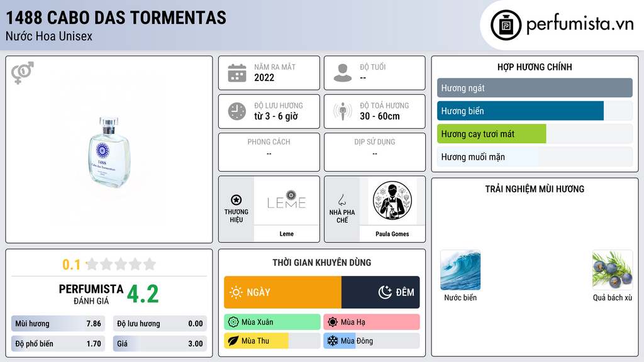Viewport: 644px width, 362px height.
Task: Click the perfumista.vn site name
Action: coord(580,24)
